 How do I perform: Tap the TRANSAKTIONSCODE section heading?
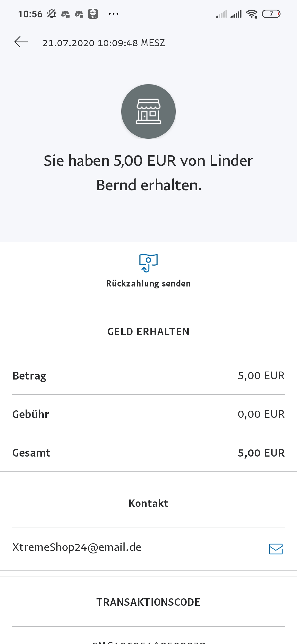[148, 602]
